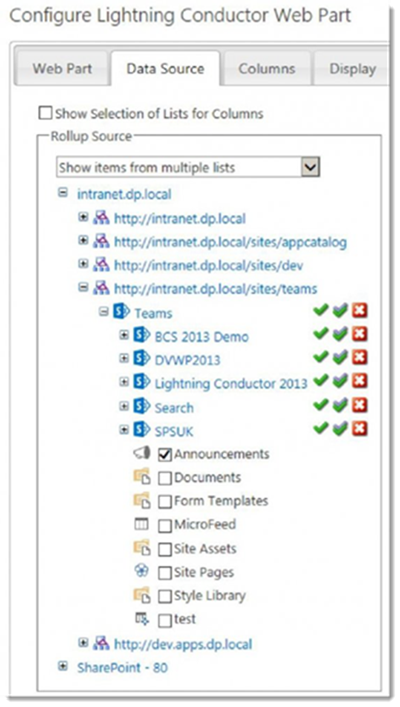Click the list icon beside MicroFeed

[142, 524]
